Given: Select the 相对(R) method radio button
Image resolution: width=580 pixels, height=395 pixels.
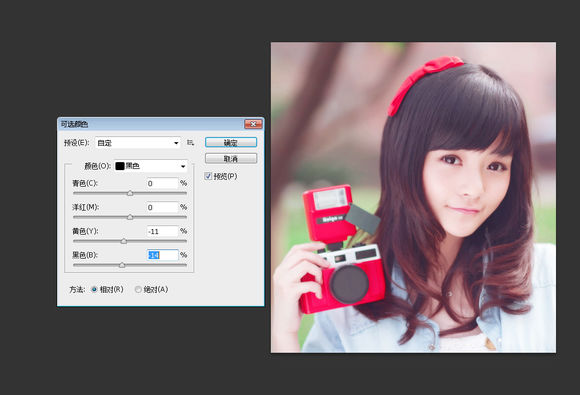Looking at the screenshot, I should tap(94, 290).
